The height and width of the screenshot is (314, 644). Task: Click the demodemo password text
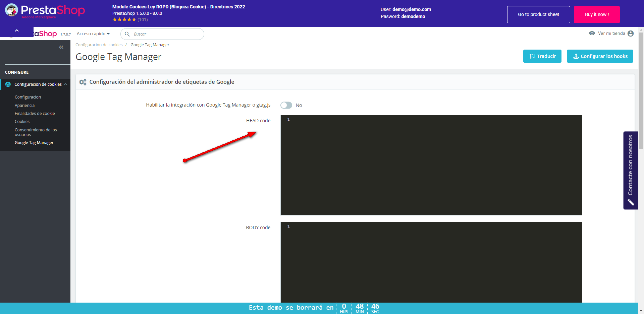pos(413,16)
